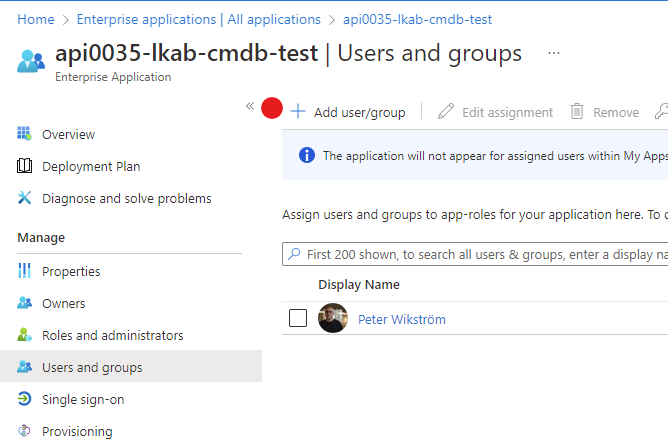Click the Owners people icon

(24, 303)
